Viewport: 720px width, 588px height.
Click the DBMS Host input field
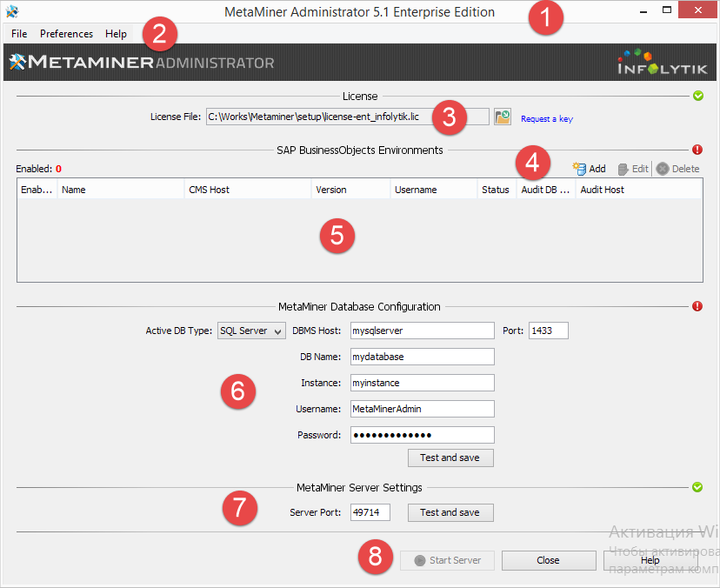(423, 331)
